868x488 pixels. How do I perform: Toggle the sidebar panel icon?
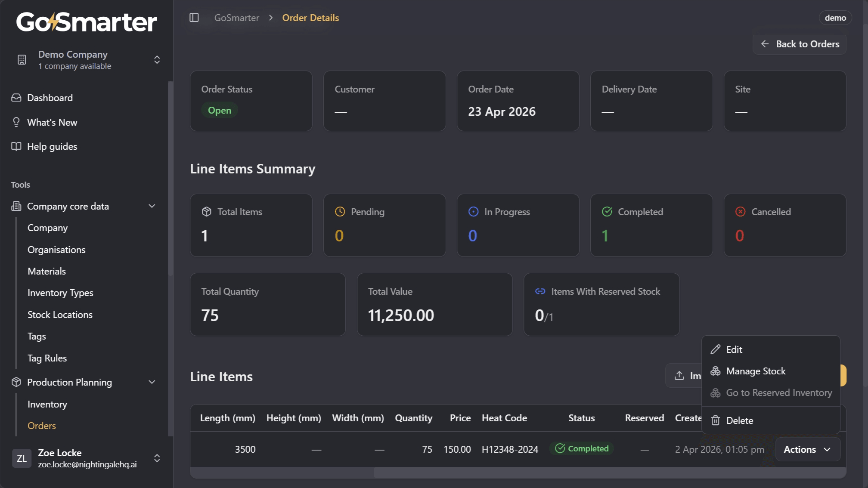[194, 18]
